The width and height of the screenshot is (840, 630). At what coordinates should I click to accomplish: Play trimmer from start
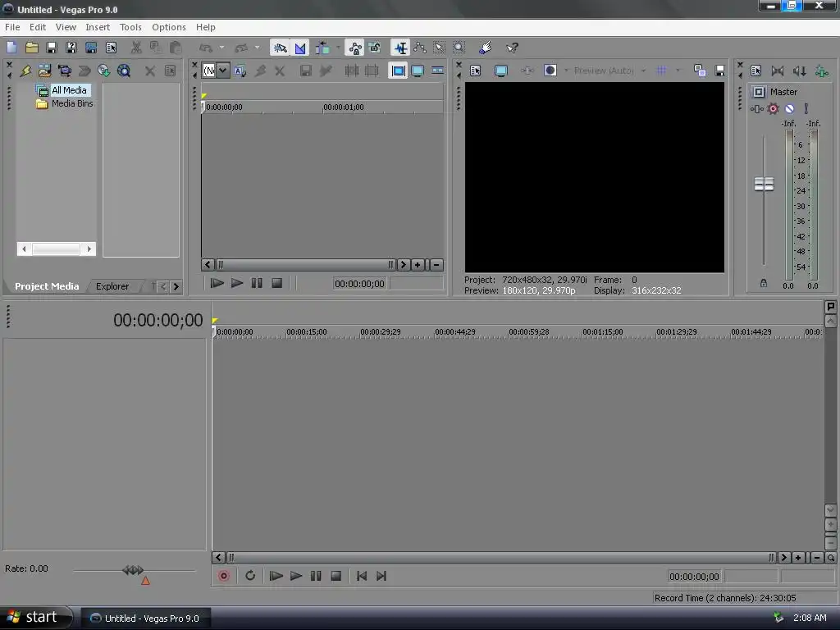[217, 283]
